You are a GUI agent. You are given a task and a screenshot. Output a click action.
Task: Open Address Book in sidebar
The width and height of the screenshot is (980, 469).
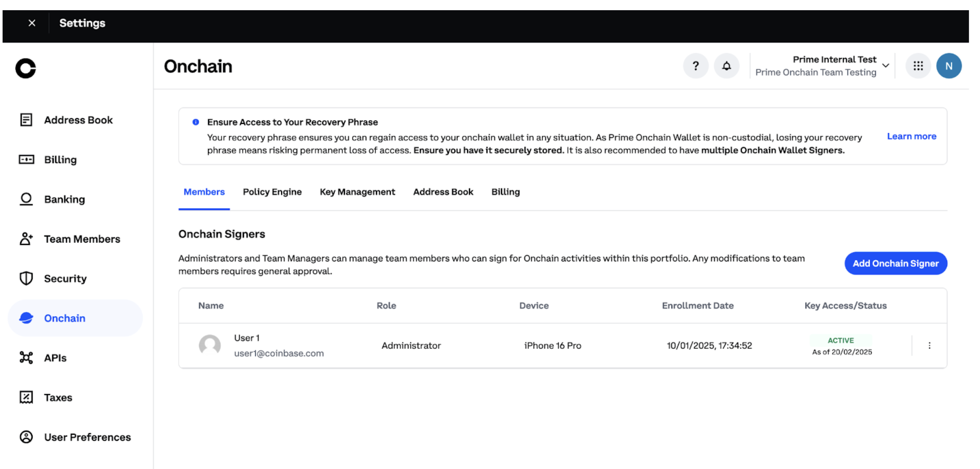(x=78, y=120)
